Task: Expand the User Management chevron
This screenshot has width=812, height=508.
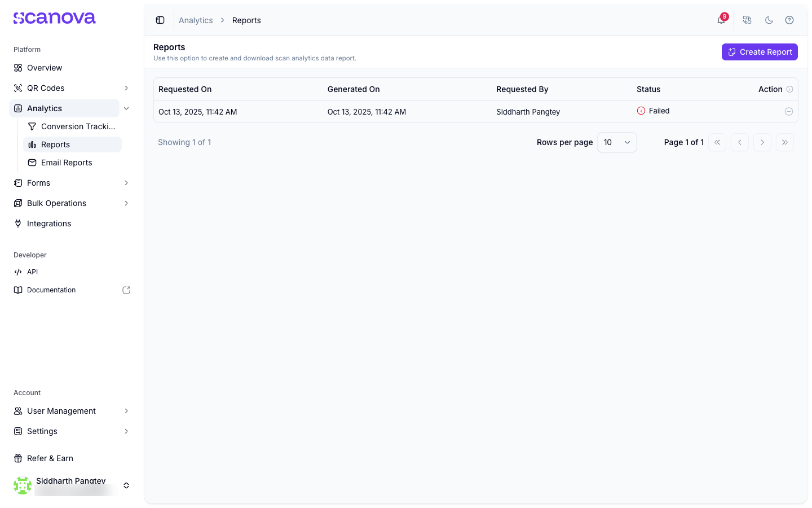Action: pyautogui.click(x=126, y=411)
